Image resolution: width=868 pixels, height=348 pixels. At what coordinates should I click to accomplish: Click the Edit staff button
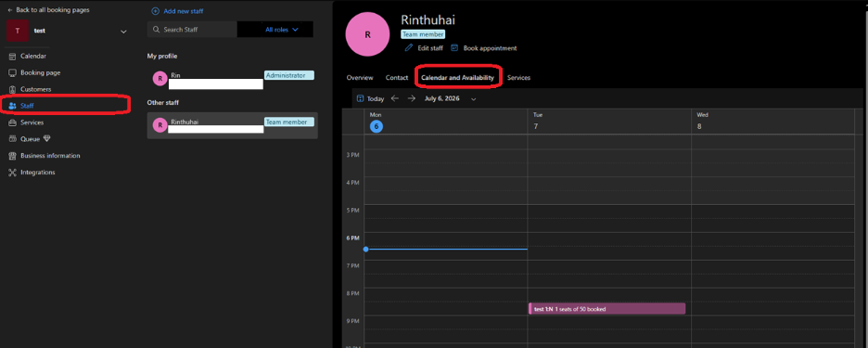click(x=424, y=48)
